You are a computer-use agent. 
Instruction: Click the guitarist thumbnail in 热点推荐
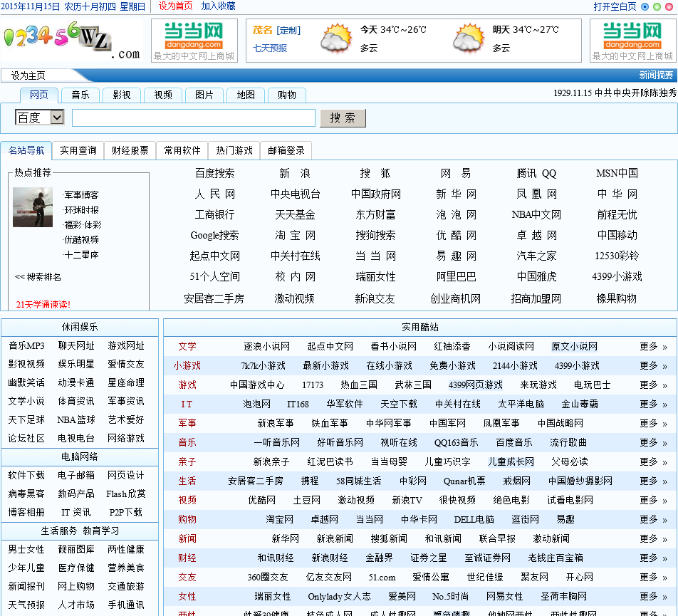click(x=33, y=207)
